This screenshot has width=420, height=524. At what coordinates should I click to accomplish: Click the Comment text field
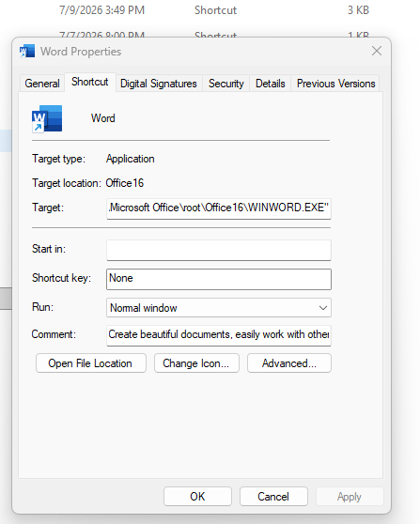tap(219, 335)
